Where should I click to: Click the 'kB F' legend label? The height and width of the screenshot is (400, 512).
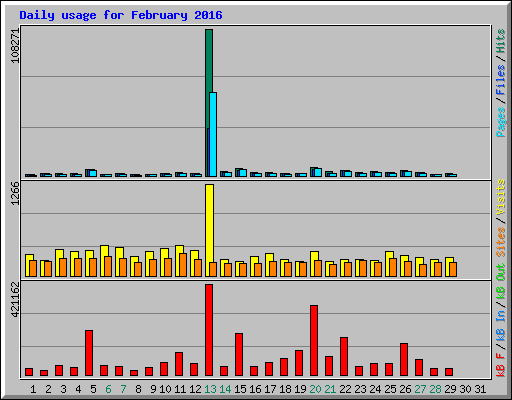501,365
